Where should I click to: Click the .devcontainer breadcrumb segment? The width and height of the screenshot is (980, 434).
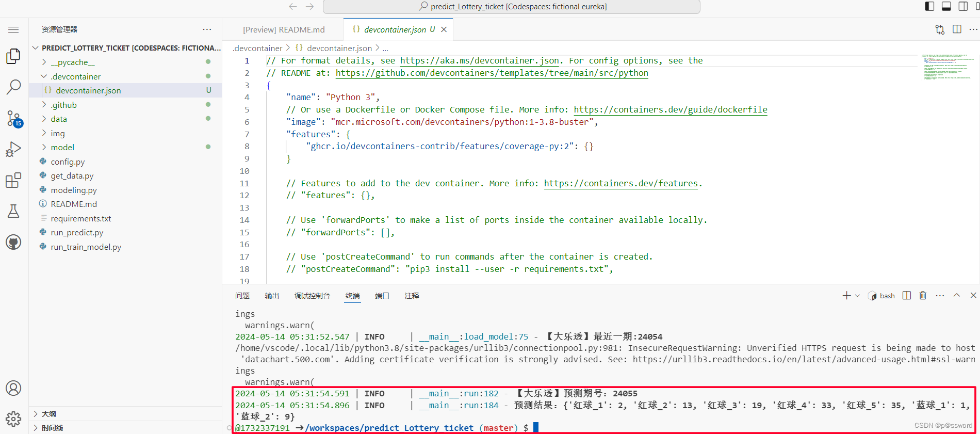(257, 48)
